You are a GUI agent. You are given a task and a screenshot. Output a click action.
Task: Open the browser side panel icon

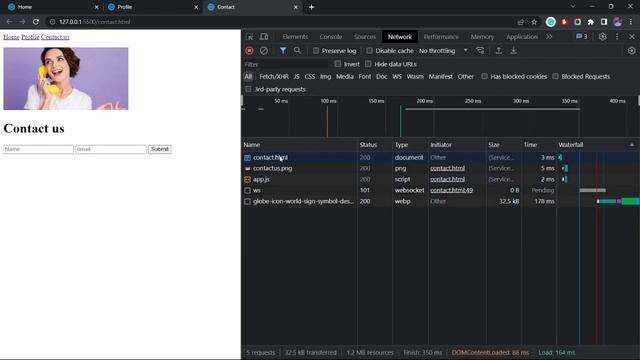pos(604,22)
